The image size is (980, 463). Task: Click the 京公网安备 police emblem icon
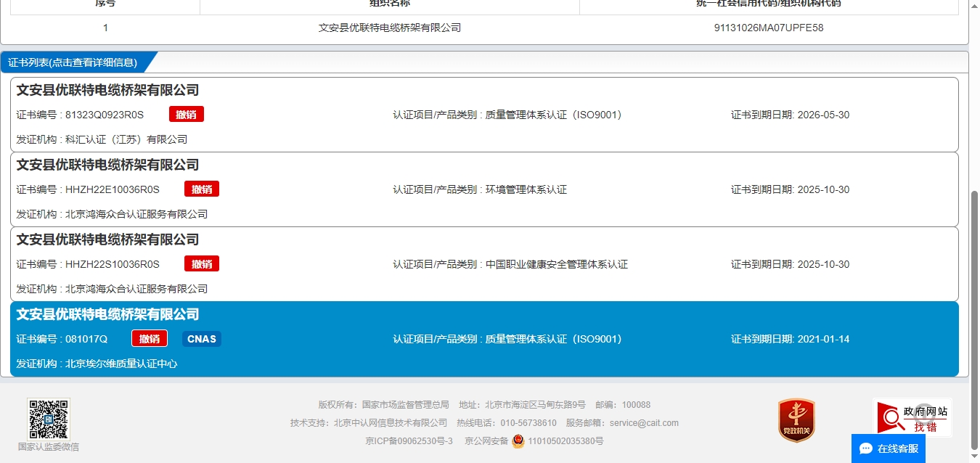tap(518, 441)
